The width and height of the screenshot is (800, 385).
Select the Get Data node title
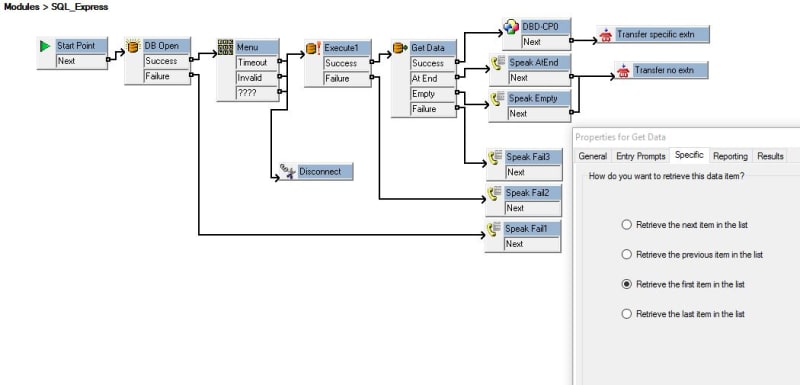(433, 48)
